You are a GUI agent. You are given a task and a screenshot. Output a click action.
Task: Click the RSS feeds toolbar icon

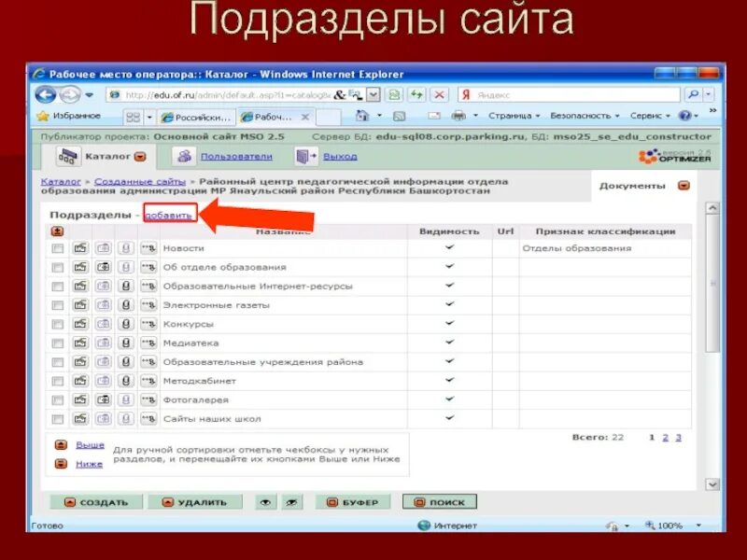pyautogui.click(x=400, y=116)
